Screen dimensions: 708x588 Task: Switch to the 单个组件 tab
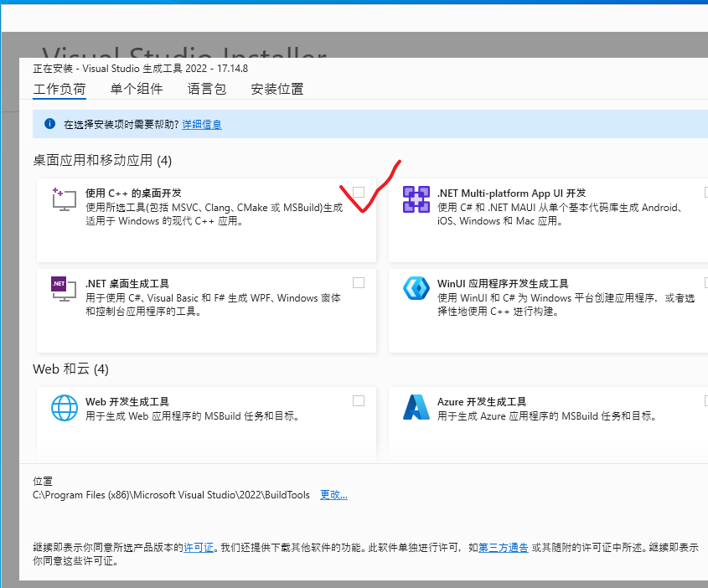(x=137, y=89)
